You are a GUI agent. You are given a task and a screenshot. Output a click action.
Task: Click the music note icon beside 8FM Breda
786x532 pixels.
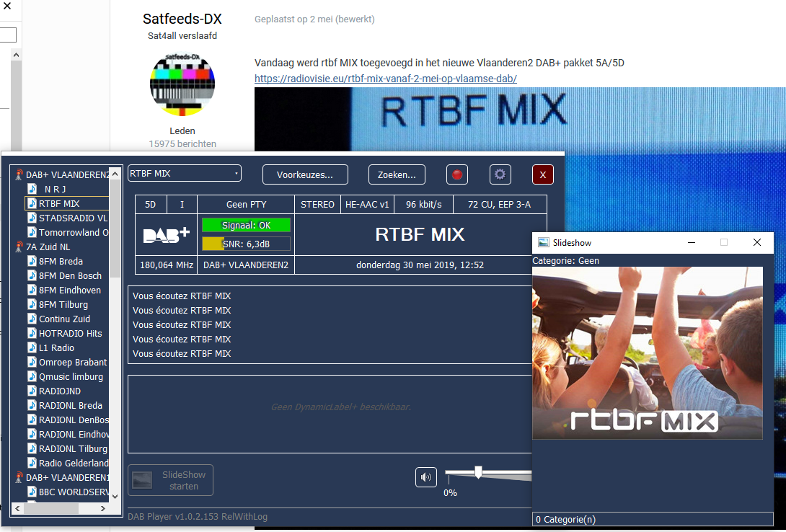(32, 261)
